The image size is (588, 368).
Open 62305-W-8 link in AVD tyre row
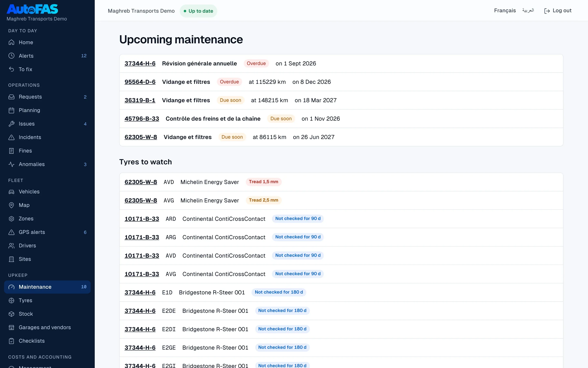[141, 182]
